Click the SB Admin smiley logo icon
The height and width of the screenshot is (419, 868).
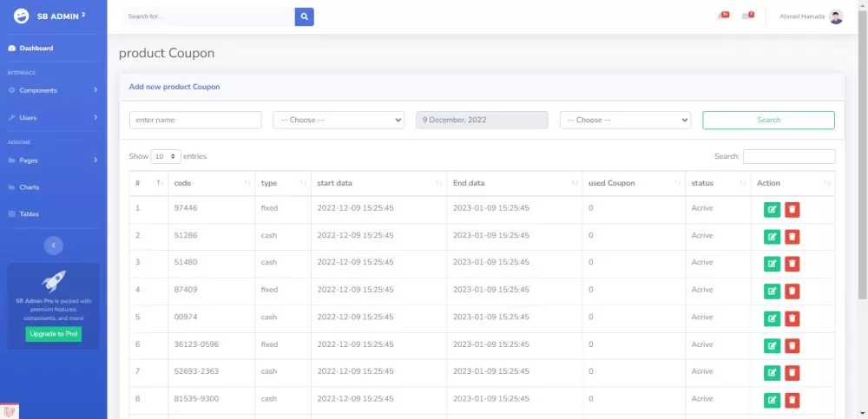(x=21, y=16)
